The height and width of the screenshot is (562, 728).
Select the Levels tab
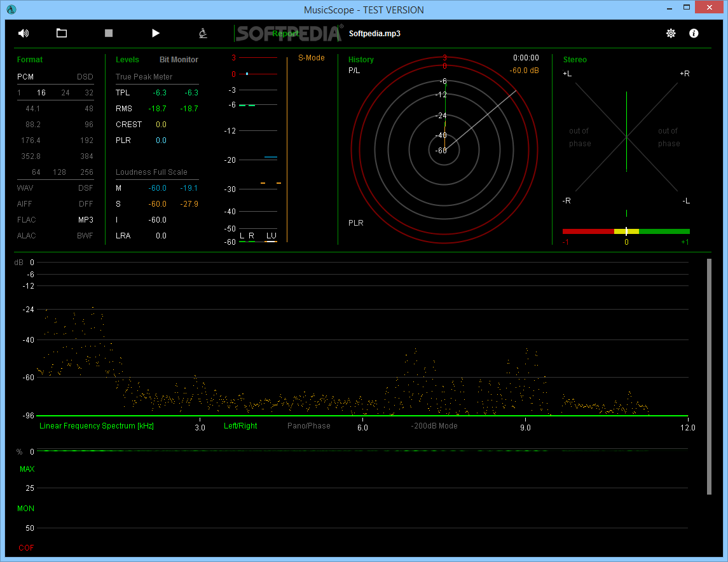[x=127, y=60]
